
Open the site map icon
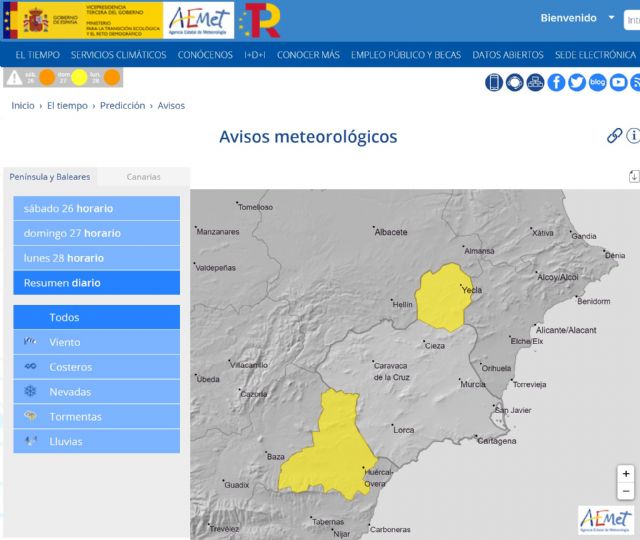pyautogui.click(x=535, y=82)
